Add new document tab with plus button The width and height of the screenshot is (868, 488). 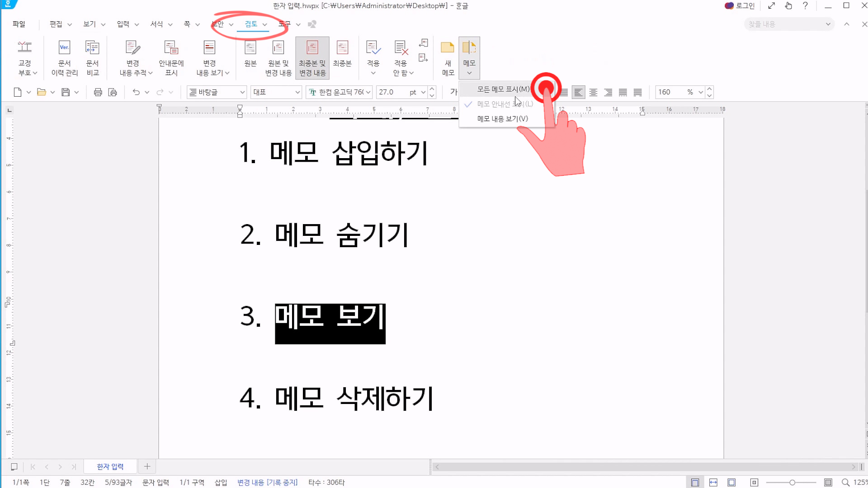[147, 466]
